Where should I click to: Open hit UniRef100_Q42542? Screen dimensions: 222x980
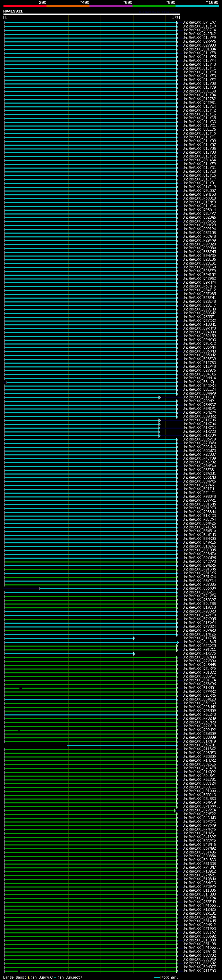(x=199, y=34)
